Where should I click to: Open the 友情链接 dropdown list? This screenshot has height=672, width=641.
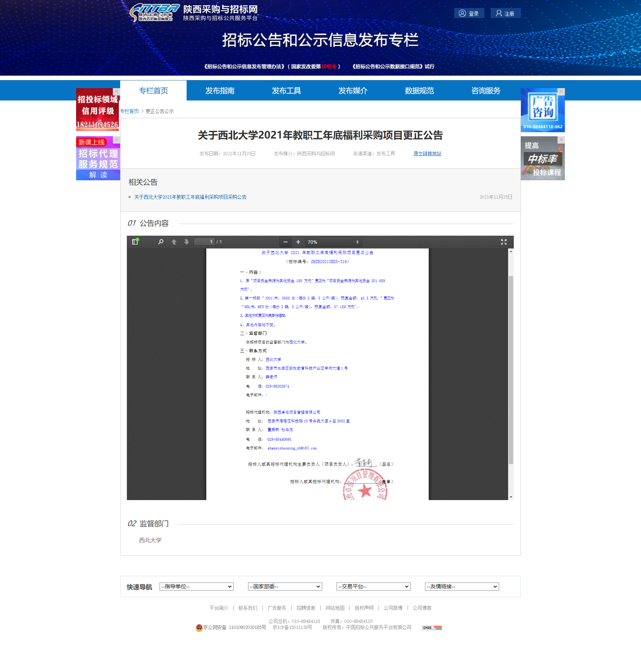coord(462,586)
